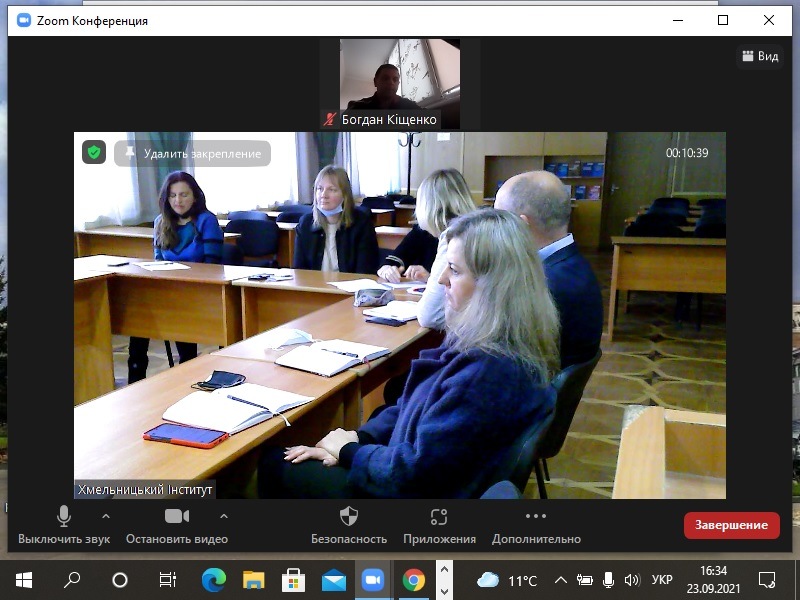Stop the camera with Остановить видео

(x=177, y=525)
